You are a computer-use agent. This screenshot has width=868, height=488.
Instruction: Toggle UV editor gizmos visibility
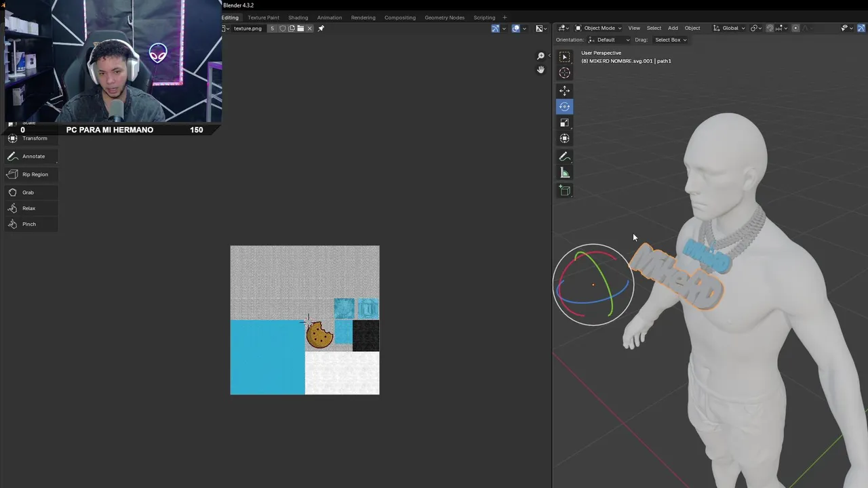496,28
